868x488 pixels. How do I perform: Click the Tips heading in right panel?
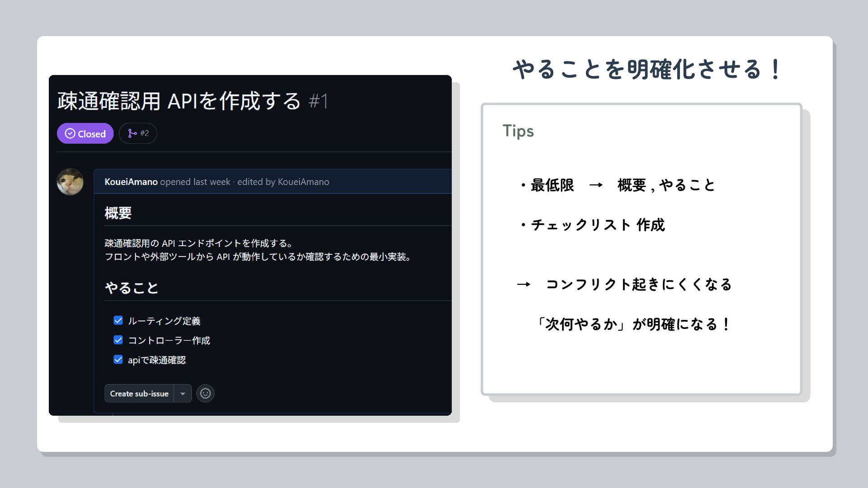[518, 131]
